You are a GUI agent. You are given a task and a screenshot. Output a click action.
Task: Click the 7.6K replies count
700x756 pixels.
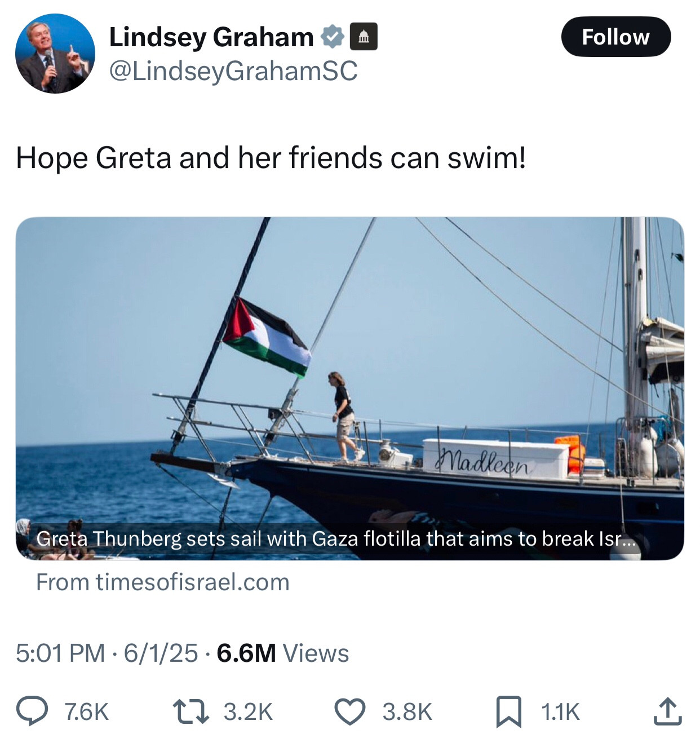(x=86, y=711)
